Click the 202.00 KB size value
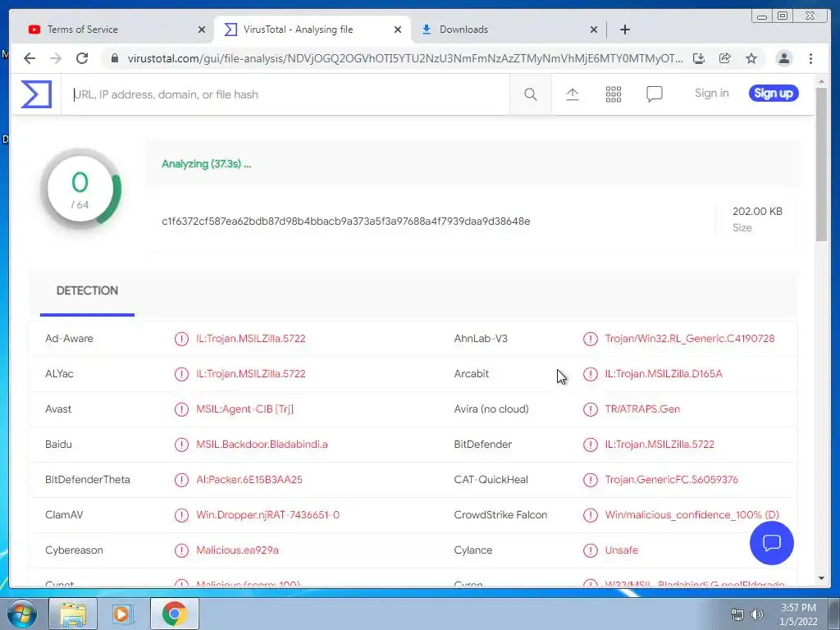Image resolution: width=840 pixels, height=630 pixels. pos(757,211)
